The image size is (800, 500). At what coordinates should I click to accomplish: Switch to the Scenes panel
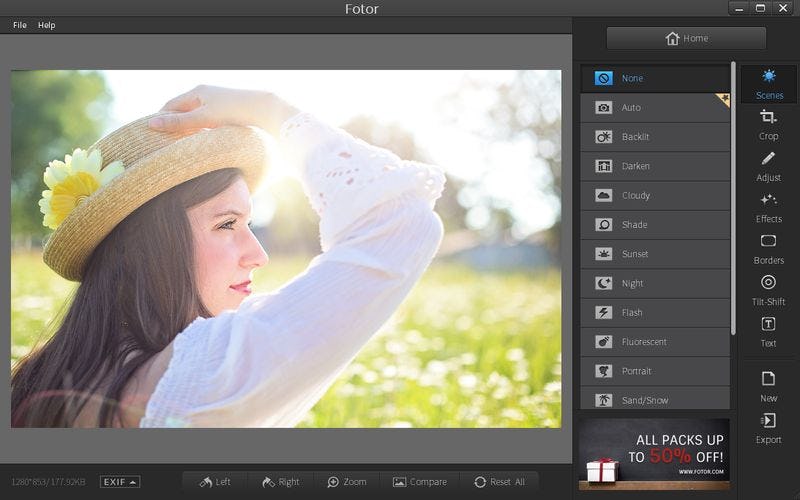coord(768,83)
